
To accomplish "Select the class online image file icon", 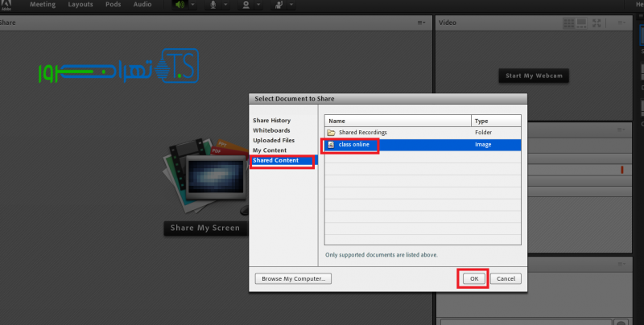I will point(331,144).
